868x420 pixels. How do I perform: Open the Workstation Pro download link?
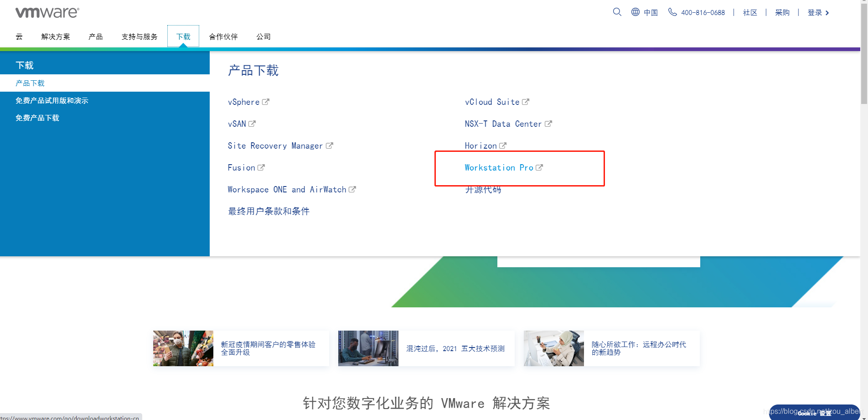pyautogui.click(x=499, y=168)
